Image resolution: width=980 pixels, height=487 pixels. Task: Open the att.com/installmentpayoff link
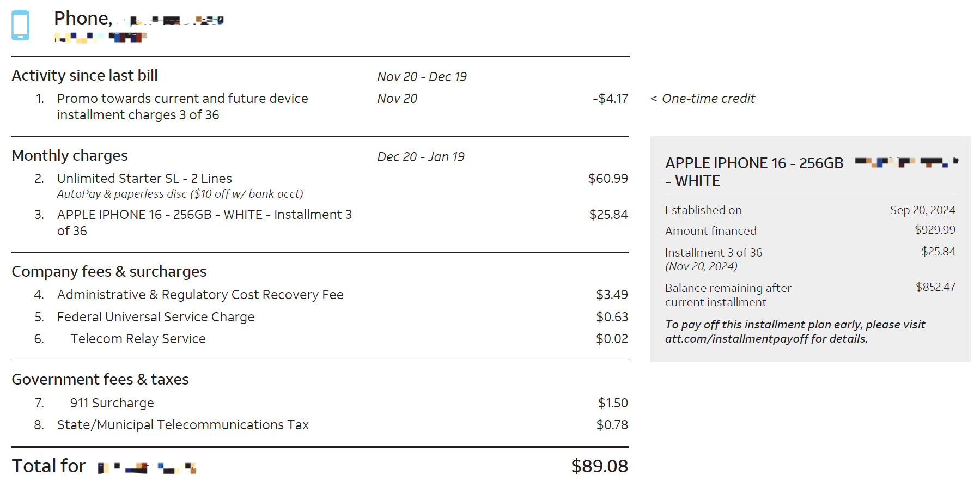[736, 339]
